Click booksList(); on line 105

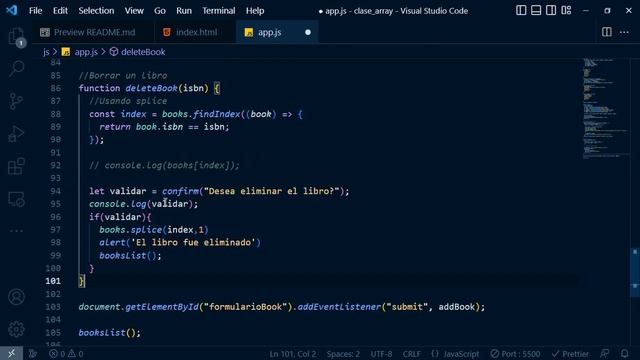point(109,333)
